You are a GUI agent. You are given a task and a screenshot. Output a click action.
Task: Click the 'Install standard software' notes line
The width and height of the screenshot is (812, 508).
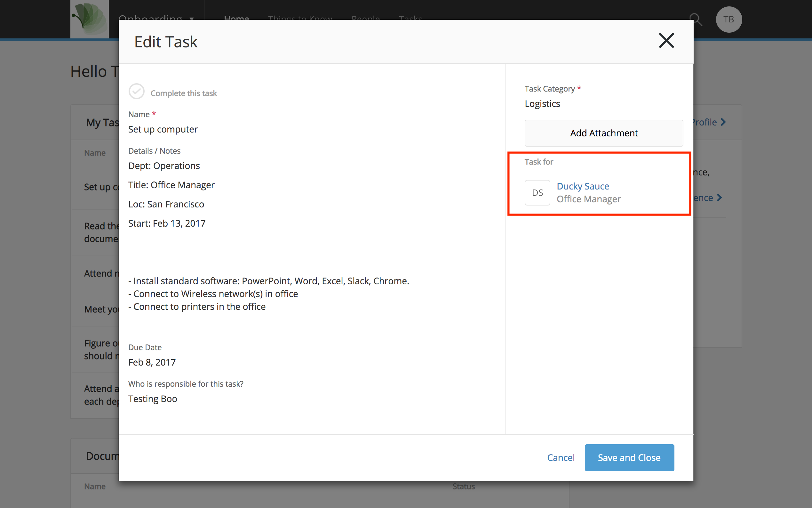[x=269, y=281]
